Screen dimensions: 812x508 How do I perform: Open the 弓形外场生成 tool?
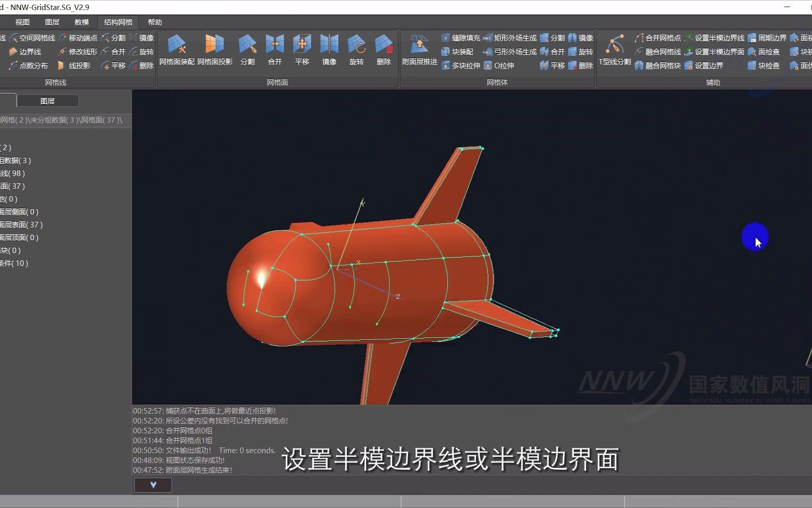point(513,52)
